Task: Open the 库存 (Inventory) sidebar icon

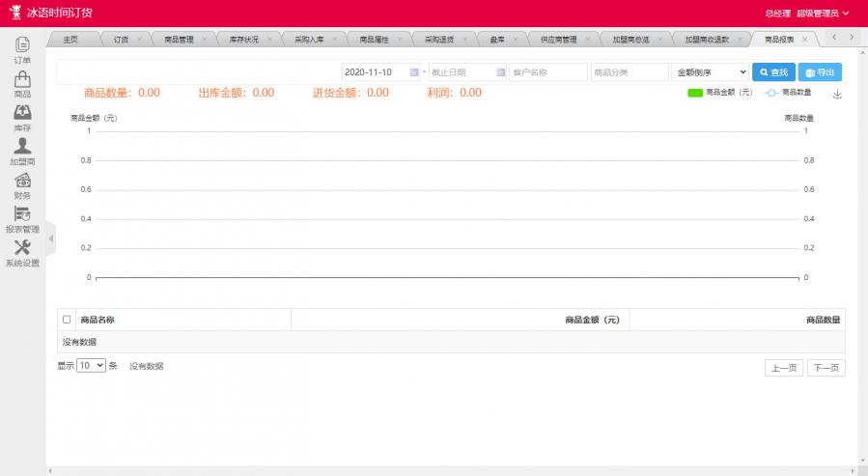Action: coord(22,114)
